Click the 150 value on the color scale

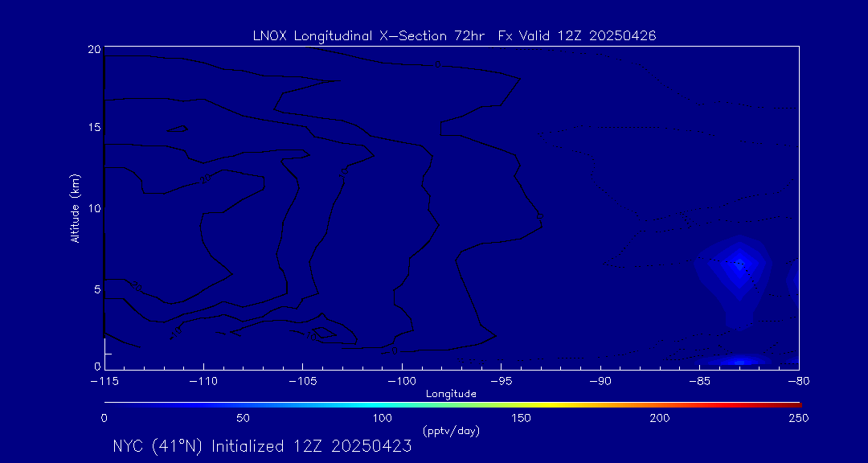coord(521,418)
